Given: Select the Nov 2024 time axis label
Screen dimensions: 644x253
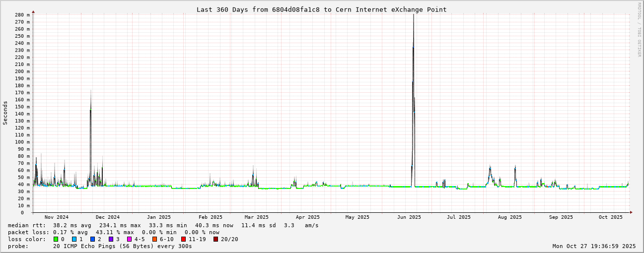Looking at the screenshot, I should 56,217.
